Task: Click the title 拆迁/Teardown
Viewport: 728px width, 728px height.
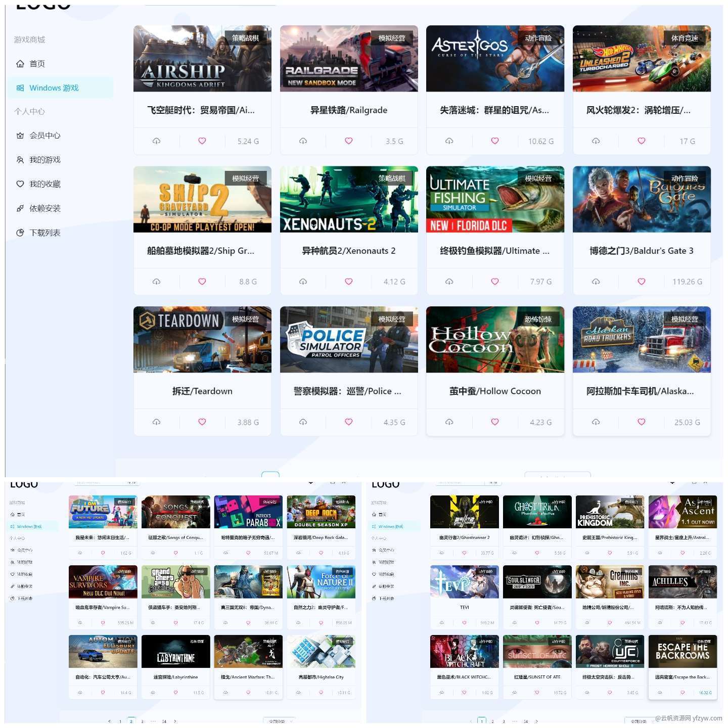Action: pyautogui.click(x=202, y=391)
